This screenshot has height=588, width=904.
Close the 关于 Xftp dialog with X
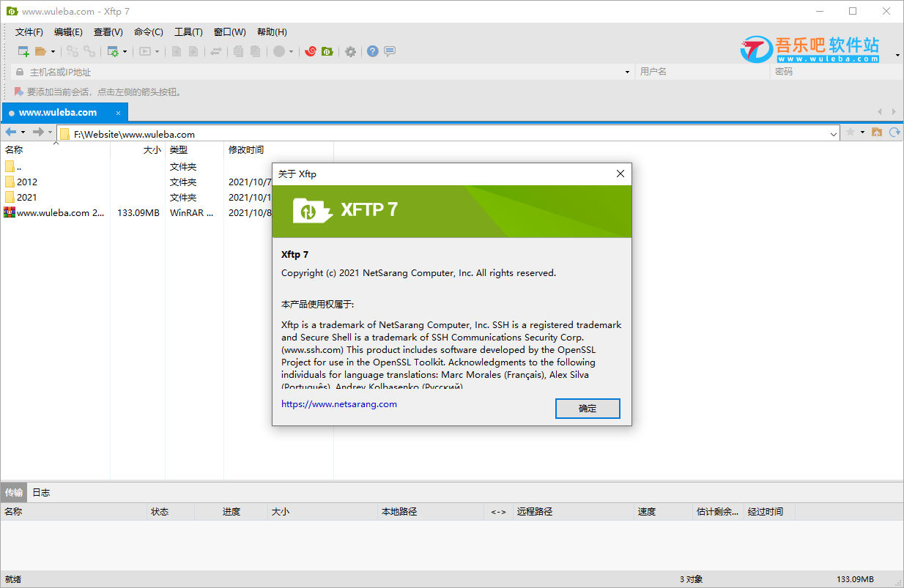(620, 174)
